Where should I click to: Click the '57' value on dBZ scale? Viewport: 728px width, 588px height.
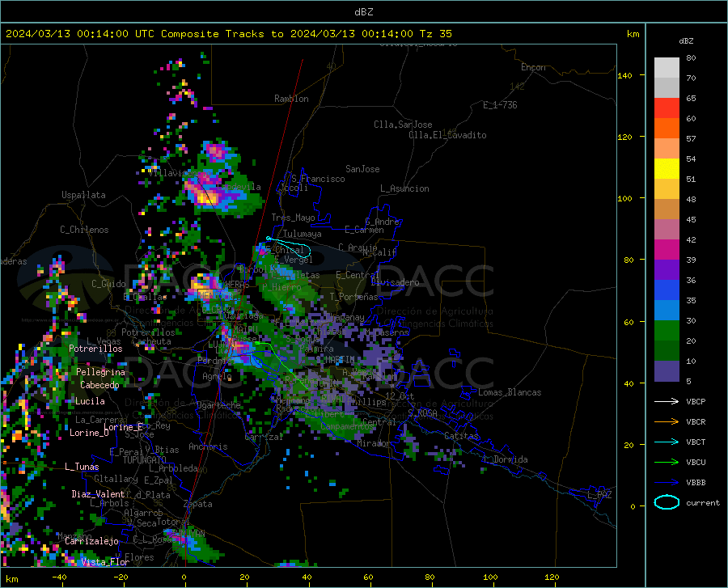point(691,139)
